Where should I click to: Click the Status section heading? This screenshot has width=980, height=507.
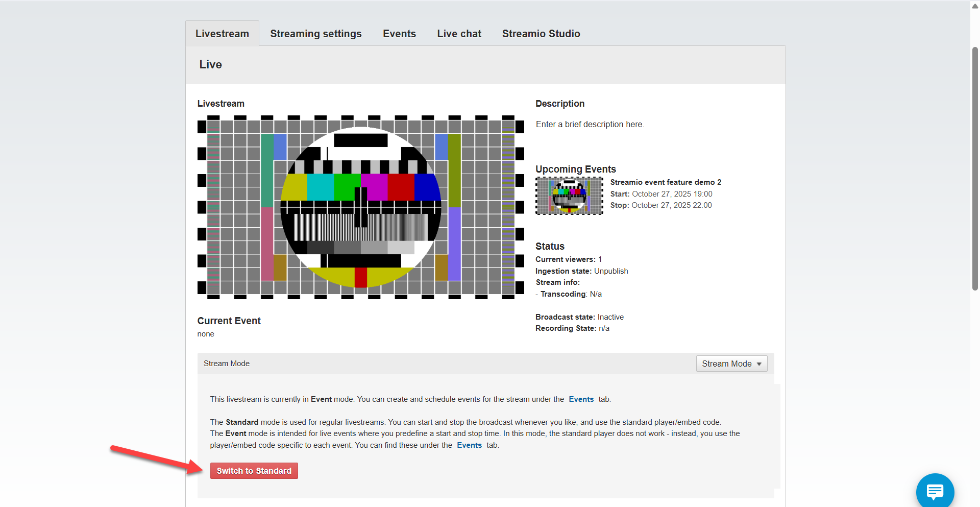pos(550,246)
